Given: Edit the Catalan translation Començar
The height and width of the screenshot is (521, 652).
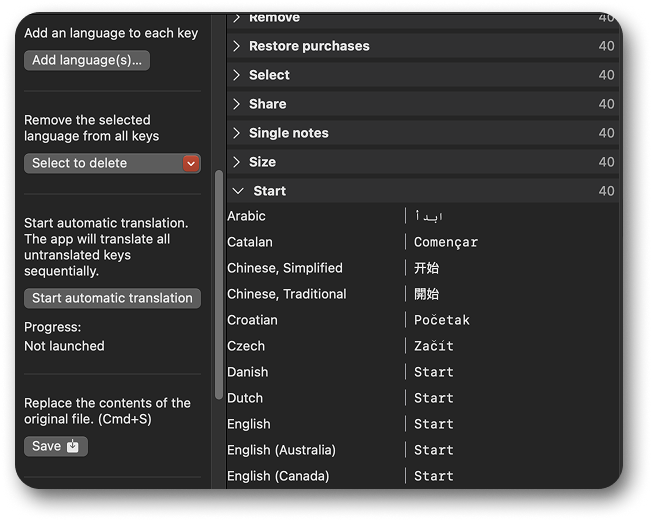Looking at the screenshot, I should [x=446, y=242].
